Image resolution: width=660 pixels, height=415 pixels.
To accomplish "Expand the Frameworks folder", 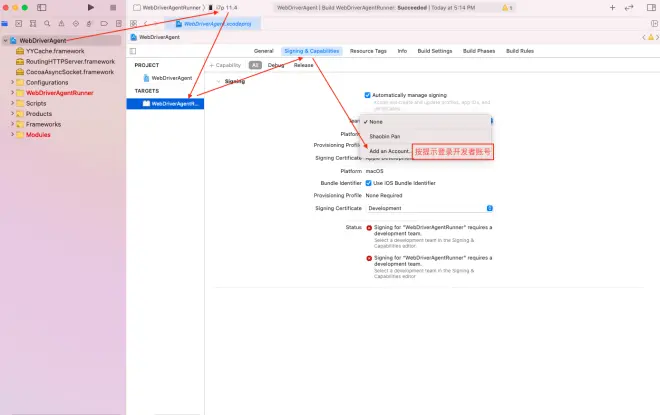I will 12,124.
